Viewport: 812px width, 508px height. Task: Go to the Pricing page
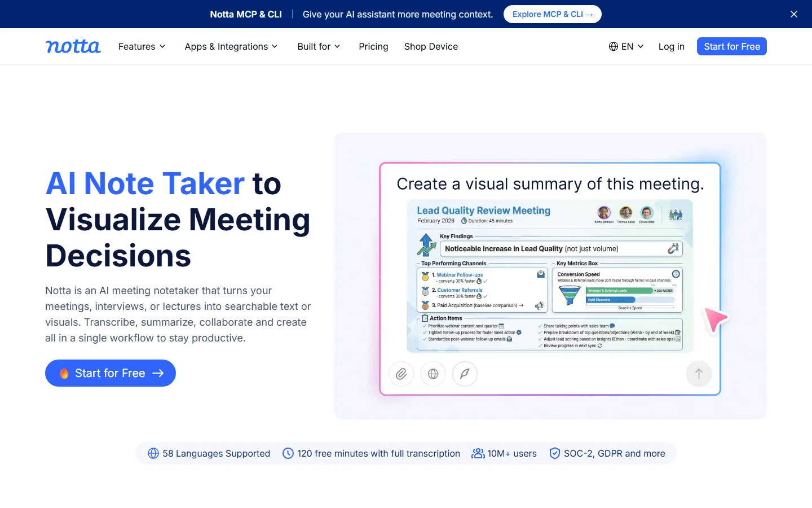(373, 46)
